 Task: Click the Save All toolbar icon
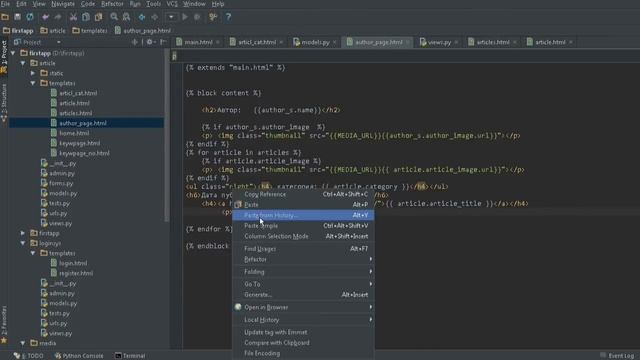click(17, 17)
